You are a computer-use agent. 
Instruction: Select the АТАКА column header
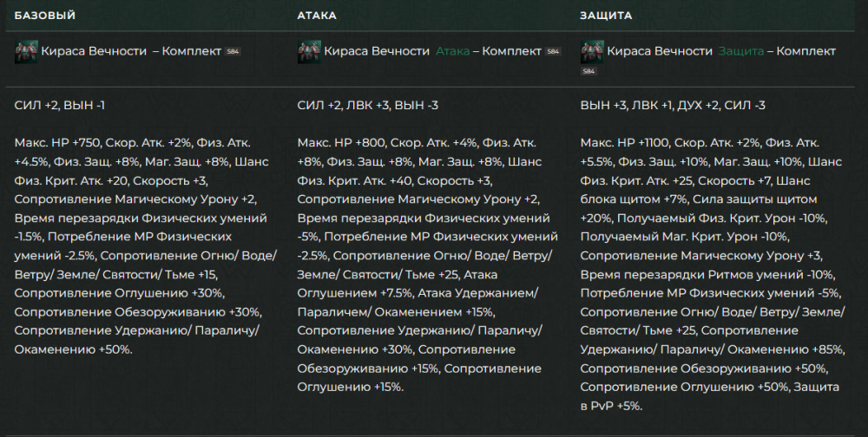(317, 16)
